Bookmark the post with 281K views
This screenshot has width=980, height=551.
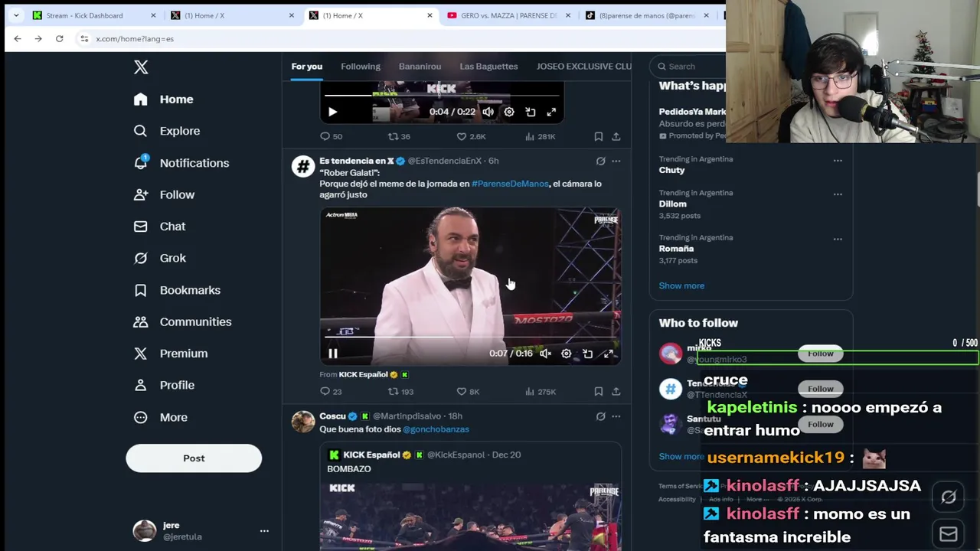599,136
